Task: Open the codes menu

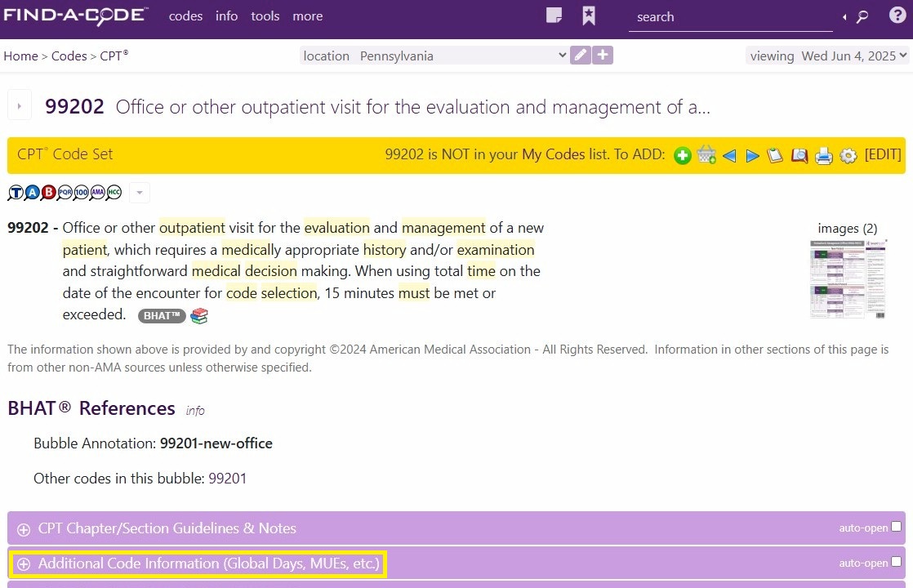Action: [185, 16]
